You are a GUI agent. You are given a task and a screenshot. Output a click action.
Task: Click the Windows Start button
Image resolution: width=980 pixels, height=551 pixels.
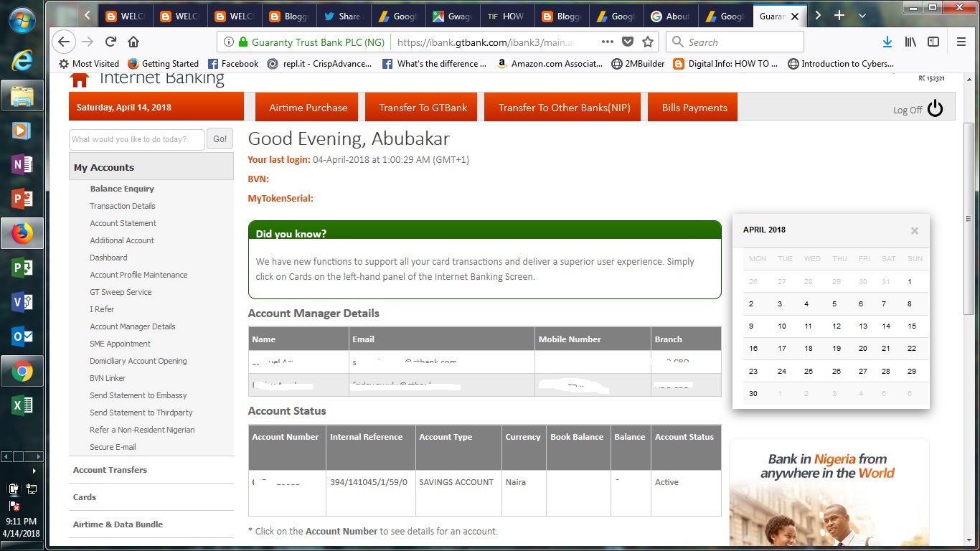pyautogui.click(x=22, y=21)
